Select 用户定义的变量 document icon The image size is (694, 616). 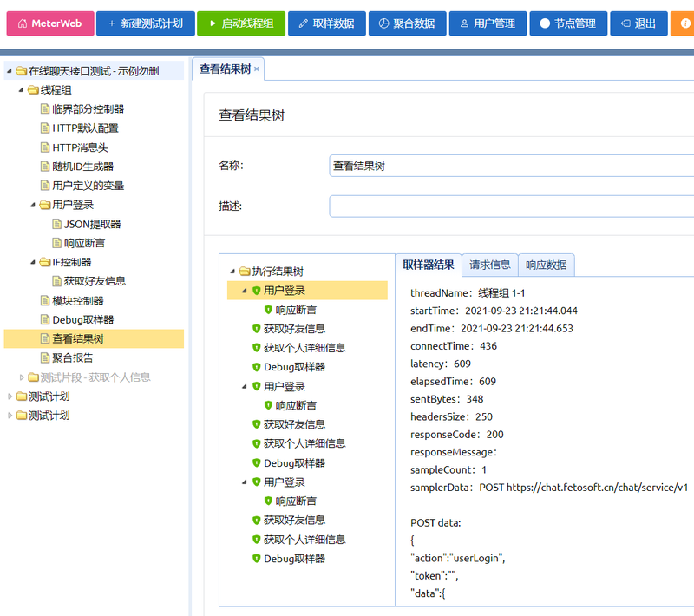[x=45, y=186]
